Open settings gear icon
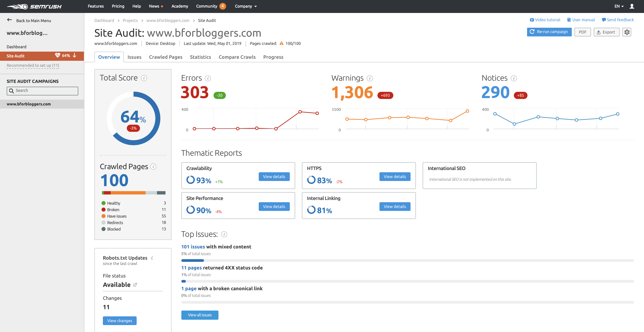The height and width of the screenshot is (332, 644). coord(627,32)
